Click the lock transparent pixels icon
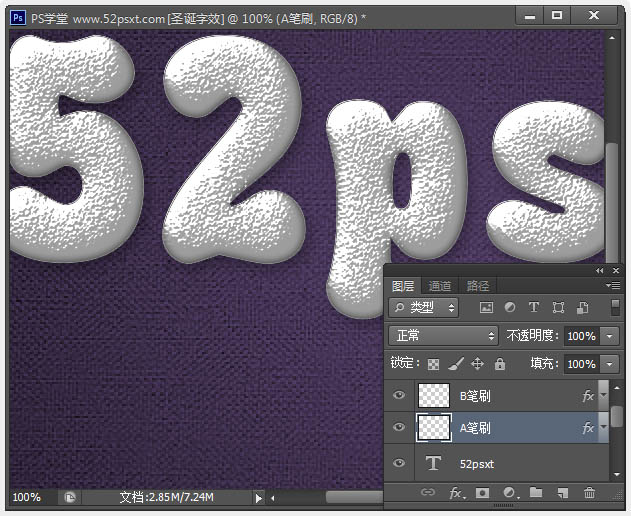631x516 pixels. click(x=434, y=364)
